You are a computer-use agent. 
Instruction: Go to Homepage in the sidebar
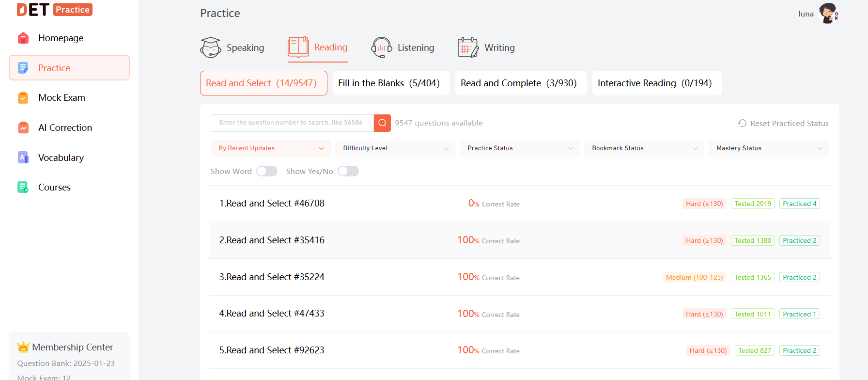pyautogui.click(x=69, y=38)
